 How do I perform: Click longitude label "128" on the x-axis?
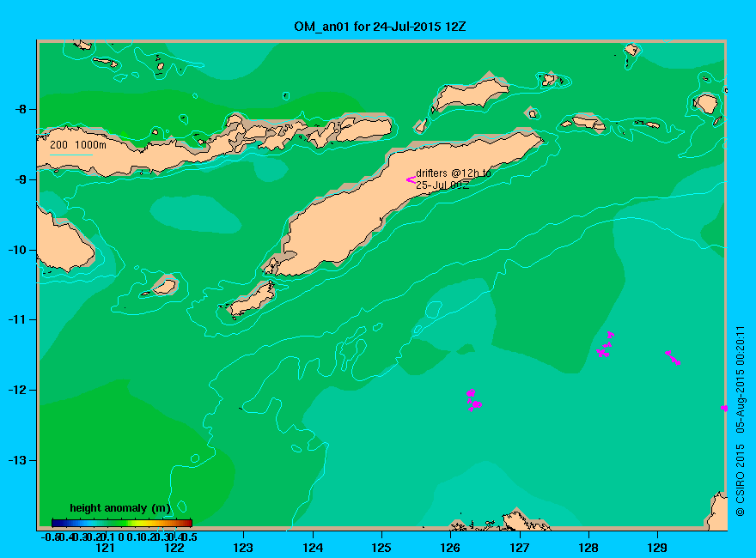[588, 548]
